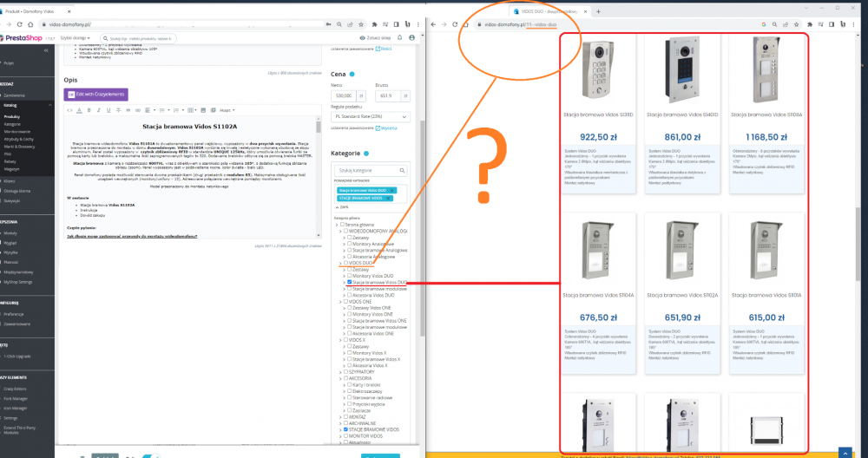868x458 pixels.
Task: Check 'Akcesoria Vidos DUO' category checkbox
Action: coord(349,295)
